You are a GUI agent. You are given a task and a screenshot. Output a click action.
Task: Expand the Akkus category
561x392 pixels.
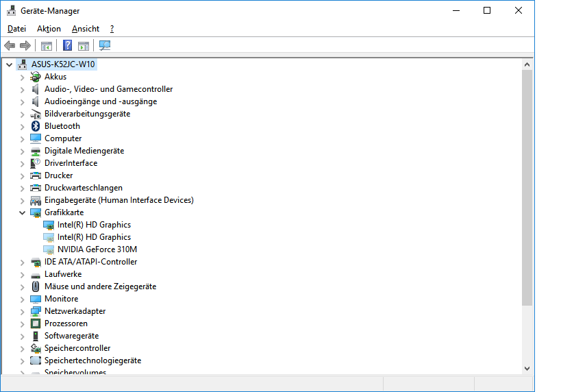pyautogui.click(x=22, y=77)
